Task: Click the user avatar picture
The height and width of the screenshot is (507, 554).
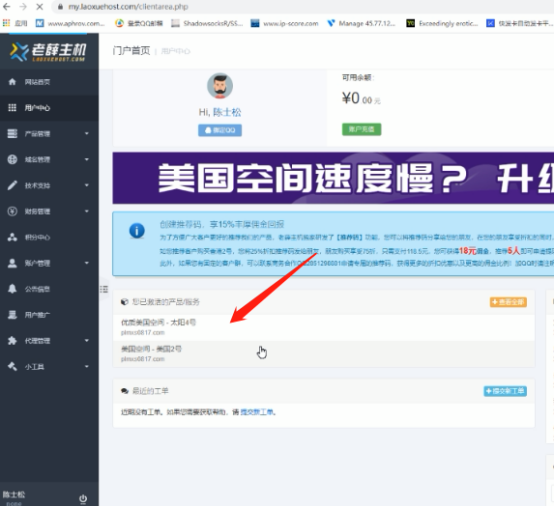Action: click(220, 86)
